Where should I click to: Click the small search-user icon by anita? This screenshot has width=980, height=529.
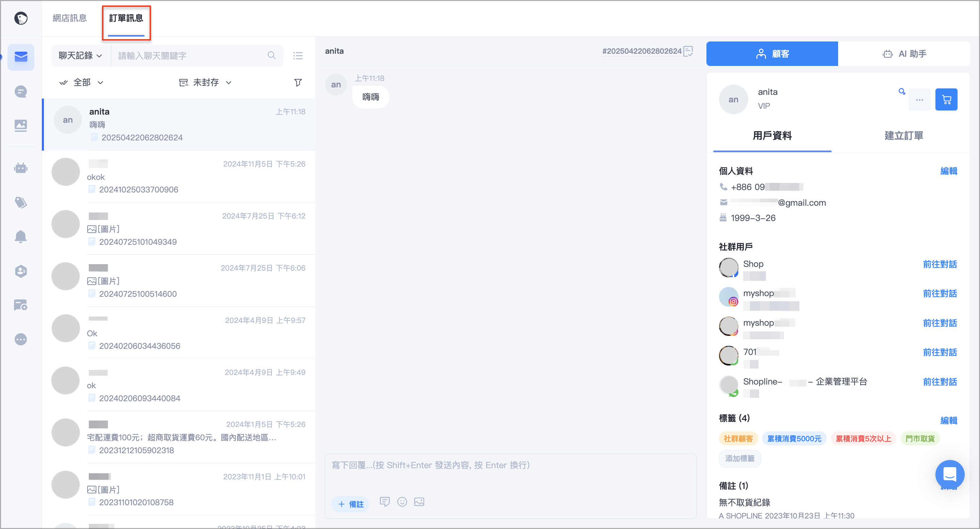[902, 91]
